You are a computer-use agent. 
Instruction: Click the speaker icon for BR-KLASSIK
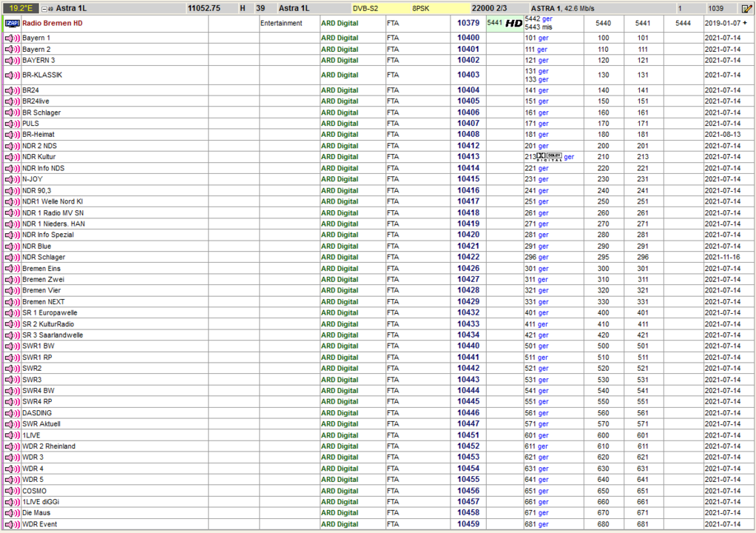13,75
